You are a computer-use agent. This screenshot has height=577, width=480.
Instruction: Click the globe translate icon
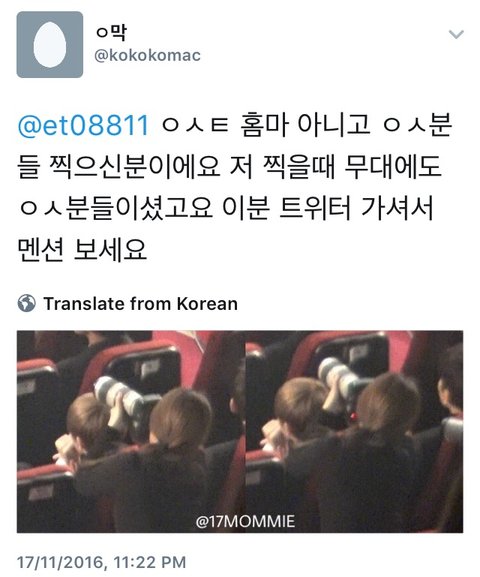tap(27, 304)
